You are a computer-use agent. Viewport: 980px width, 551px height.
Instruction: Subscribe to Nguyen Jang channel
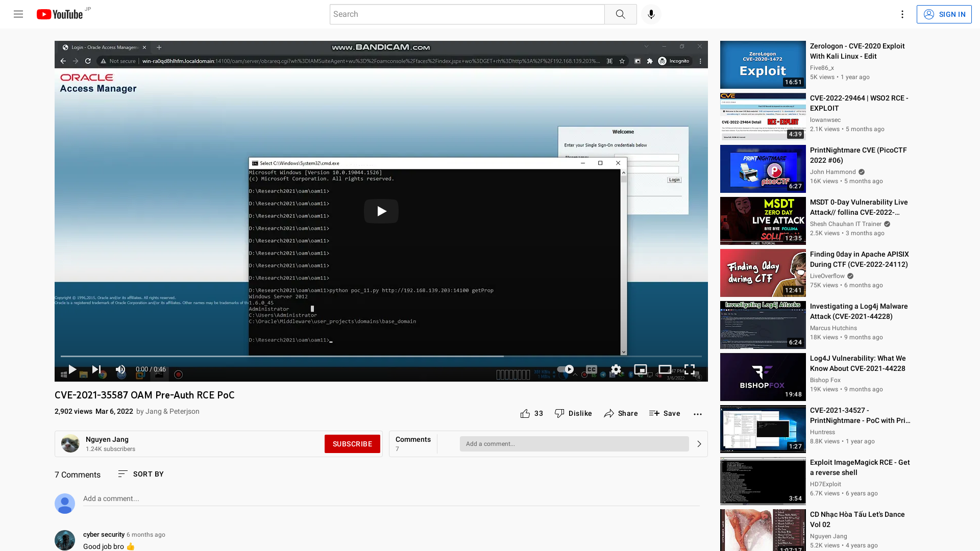(x=352, y=444)
